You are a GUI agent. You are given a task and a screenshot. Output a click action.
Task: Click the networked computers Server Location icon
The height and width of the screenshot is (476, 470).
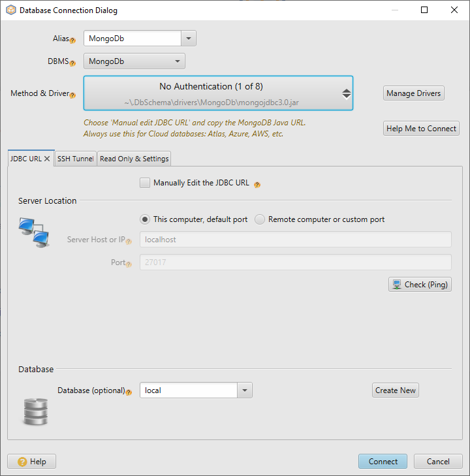coord(34,232)
